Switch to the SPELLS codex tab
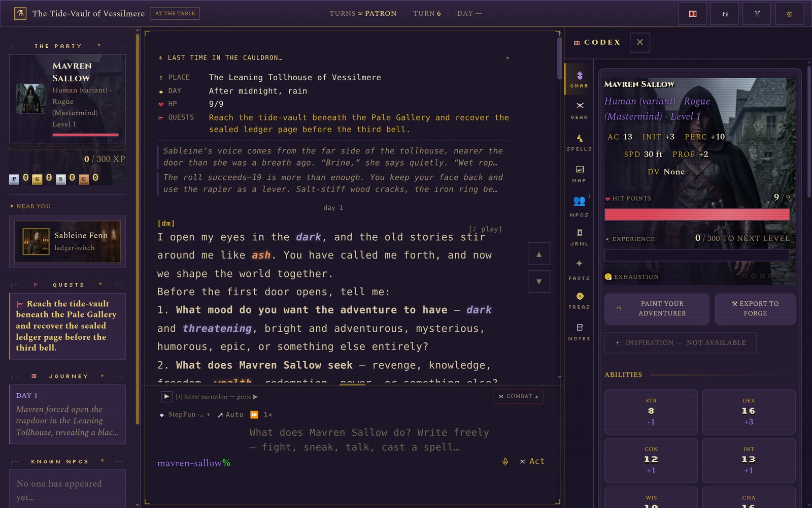 tap(579, 142)
